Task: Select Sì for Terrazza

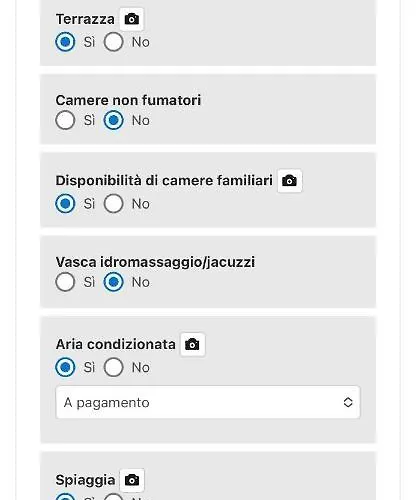Action: point(65,42)
